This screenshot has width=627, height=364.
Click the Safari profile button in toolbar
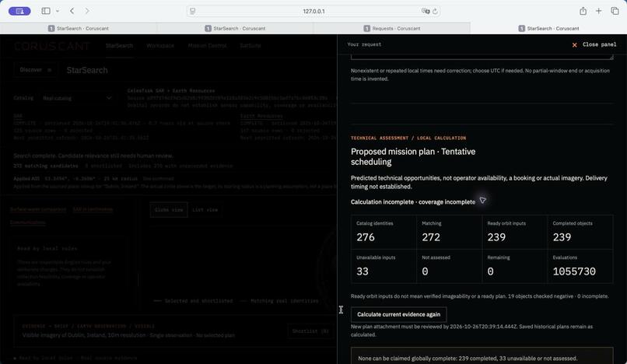point(19,11)
